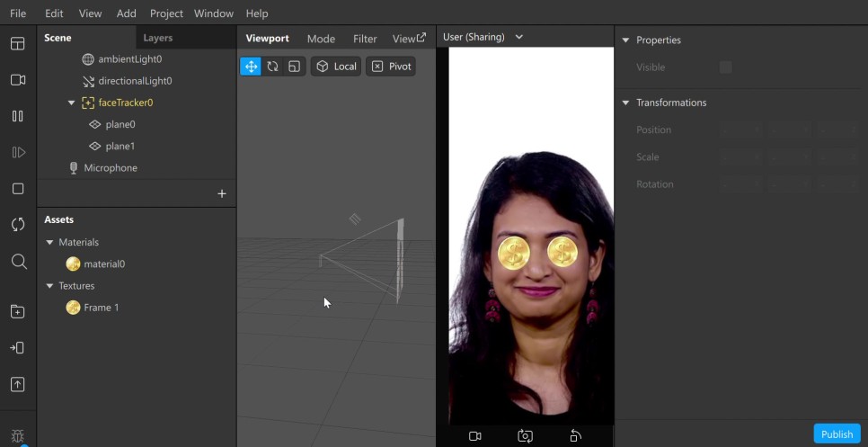The height and width of the screenshot is (447, 868).
Task: Collapse the faceTracker0 tree node
Action: 71,103
